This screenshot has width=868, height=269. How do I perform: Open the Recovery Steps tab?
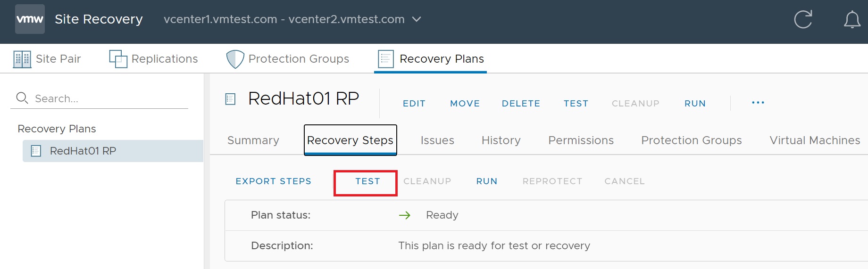(350, 140)
